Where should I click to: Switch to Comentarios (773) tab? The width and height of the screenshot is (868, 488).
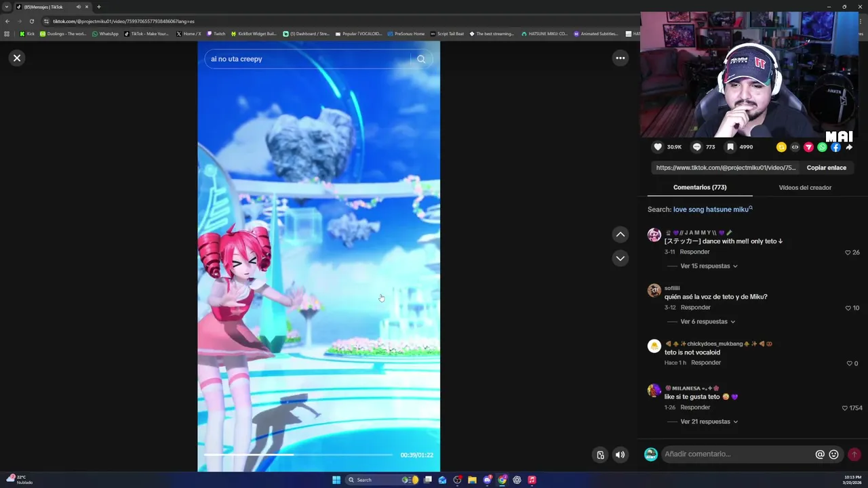point(700,188)
